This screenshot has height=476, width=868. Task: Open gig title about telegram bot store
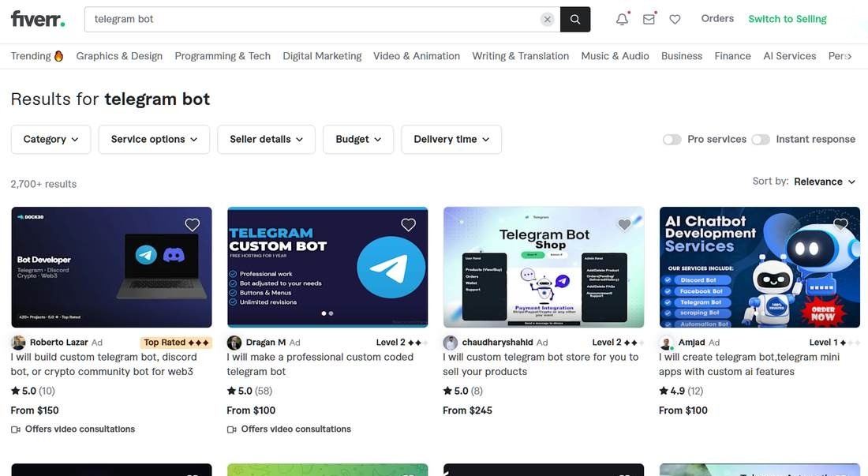point(541,364)
